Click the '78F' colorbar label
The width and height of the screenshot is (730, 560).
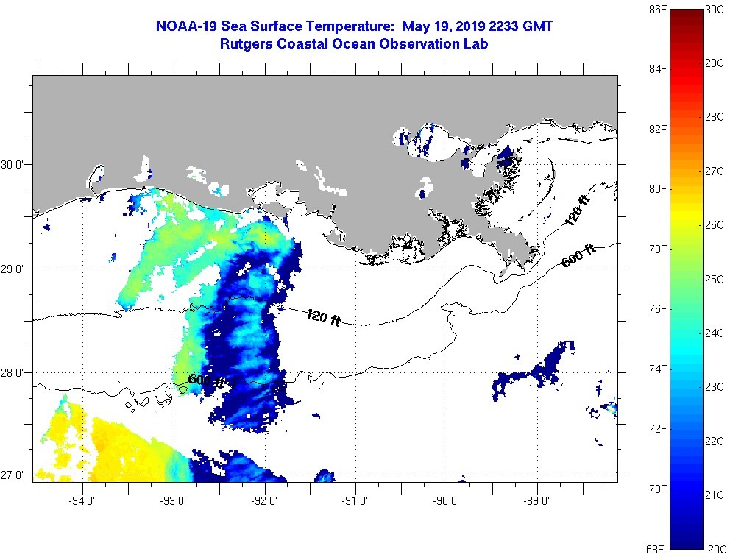pos(658,249)
